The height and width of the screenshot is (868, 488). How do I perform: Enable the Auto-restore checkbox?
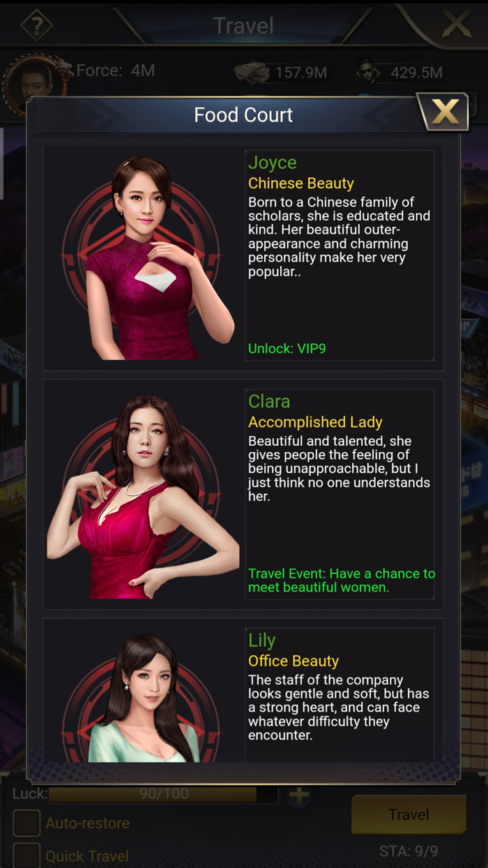click(x=26, y=823)
